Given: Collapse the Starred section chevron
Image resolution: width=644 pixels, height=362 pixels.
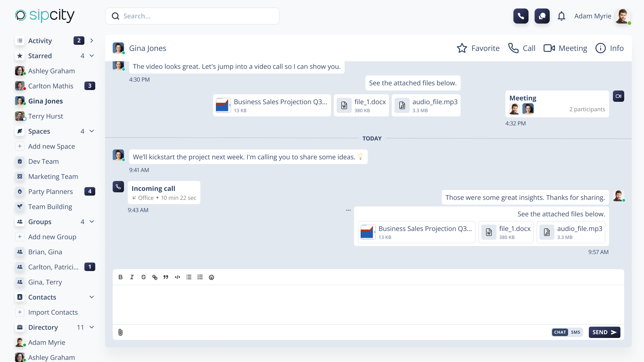Looking at the screenshot, I should tap(92, 55).
